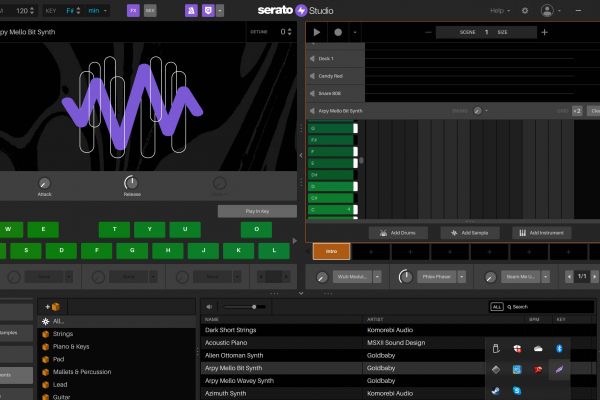Click the cloud icon in system tray

tap(538, 348)
